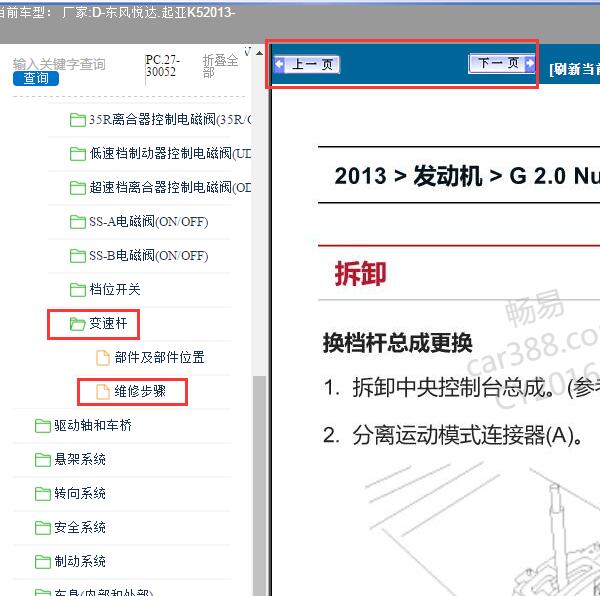
Task: Click the 当前车型 vehicle model header text
Action: click(115, 13)
